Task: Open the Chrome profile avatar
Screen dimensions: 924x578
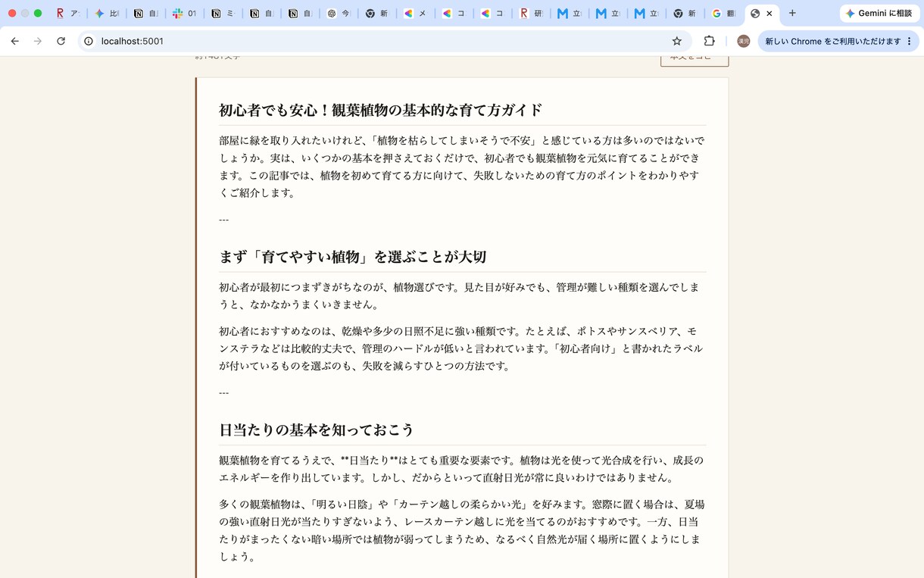Action: pyautogui.click(x=744, y=41)
